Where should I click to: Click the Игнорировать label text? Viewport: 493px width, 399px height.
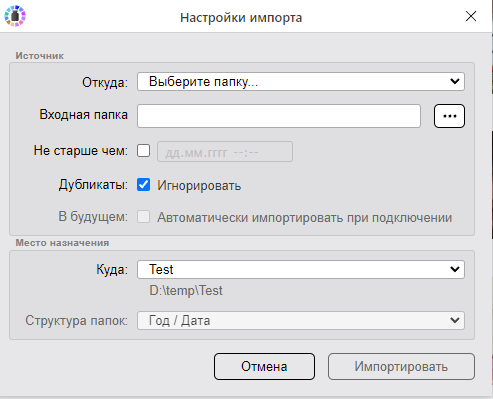(199, 185)
